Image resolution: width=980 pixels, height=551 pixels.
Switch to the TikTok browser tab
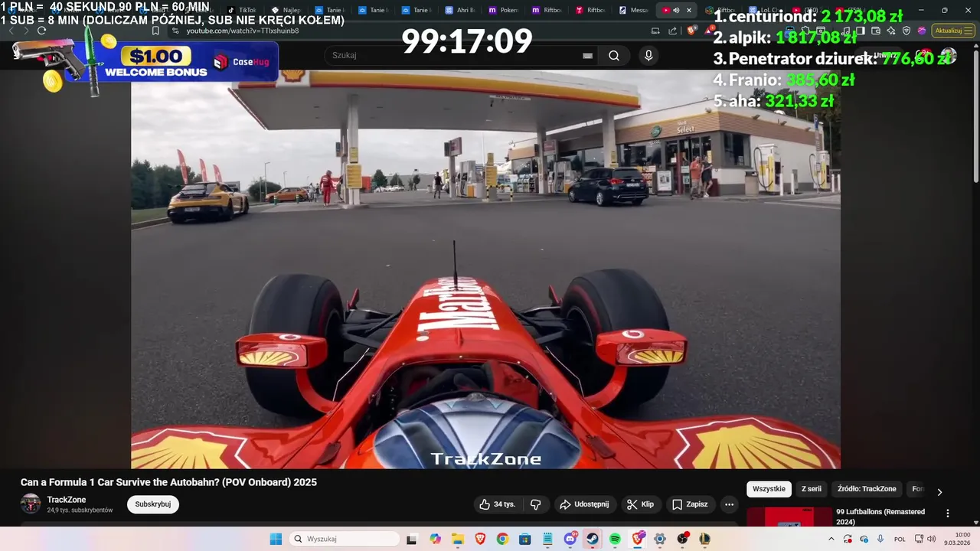tap(242, 10)
